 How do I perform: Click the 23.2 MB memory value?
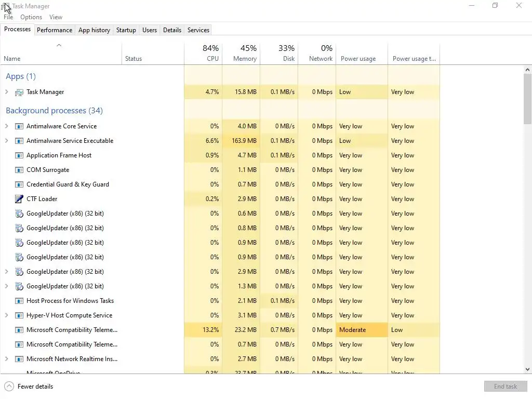point(246,330)
